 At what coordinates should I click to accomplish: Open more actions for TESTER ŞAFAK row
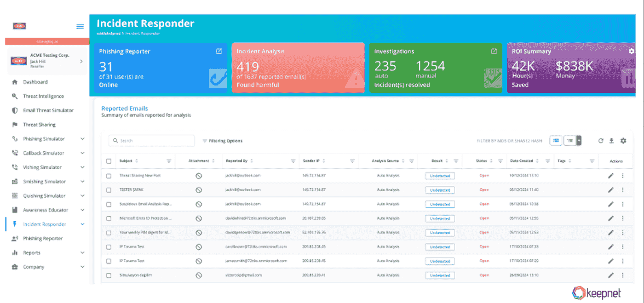623,190
